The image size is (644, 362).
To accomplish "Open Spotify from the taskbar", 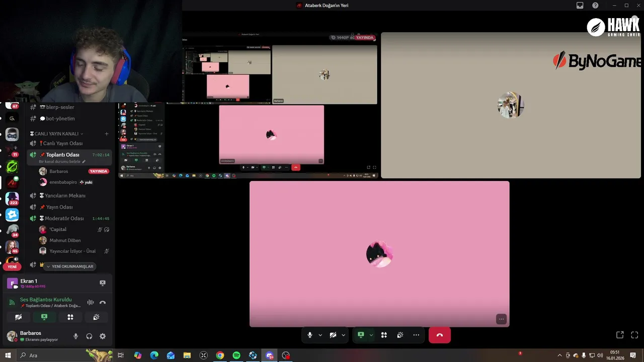I will (236, 355).
